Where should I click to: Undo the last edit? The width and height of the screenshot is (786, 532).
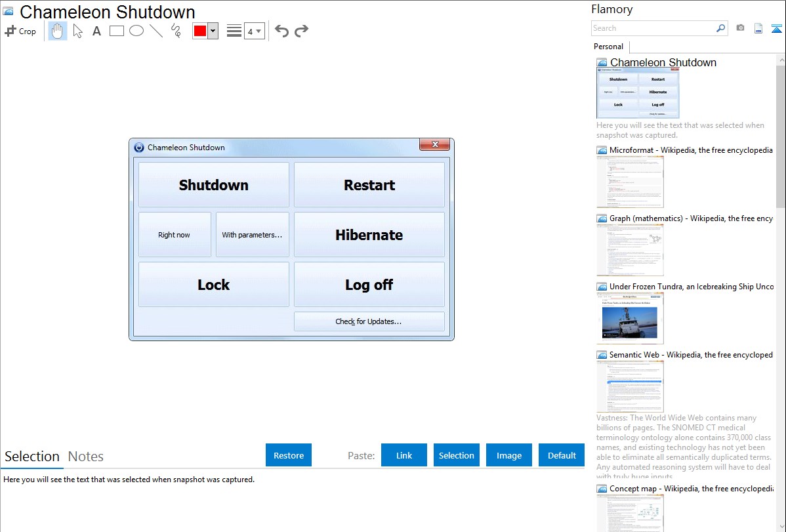(281, 31)
